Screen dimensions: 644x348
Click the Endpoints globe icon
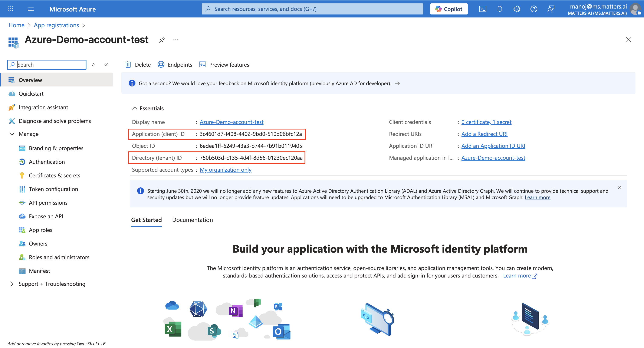161,65
